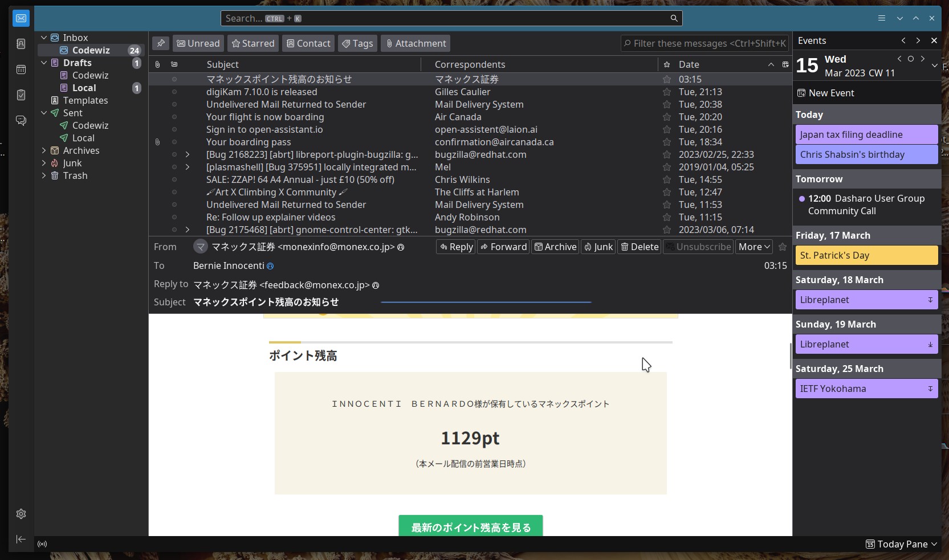
Task: Reply to the Monex message
Action: click(456, 247)
